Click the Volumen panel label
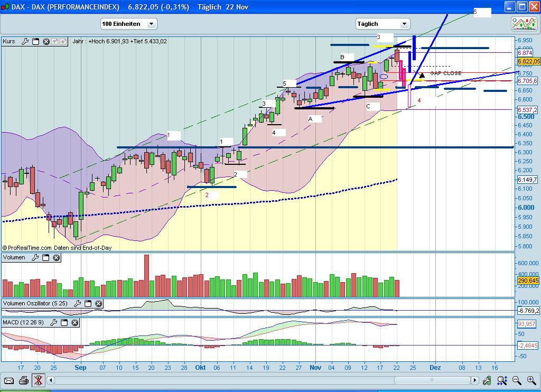541x392 pixels. point(14,257)
